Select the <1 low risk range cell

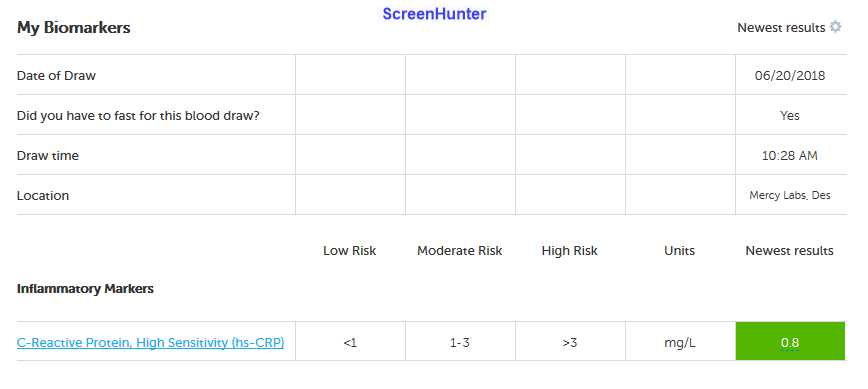350,343
